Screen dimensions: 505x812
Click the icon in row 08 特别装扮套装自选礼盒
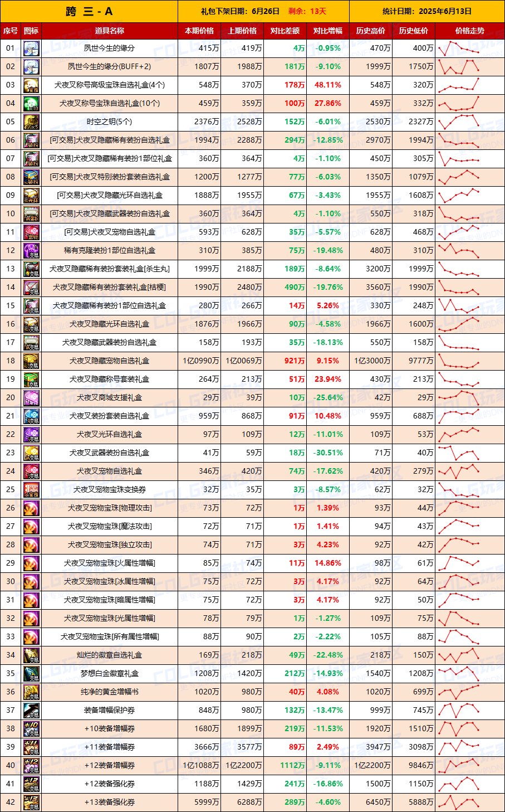coord(31,177)
